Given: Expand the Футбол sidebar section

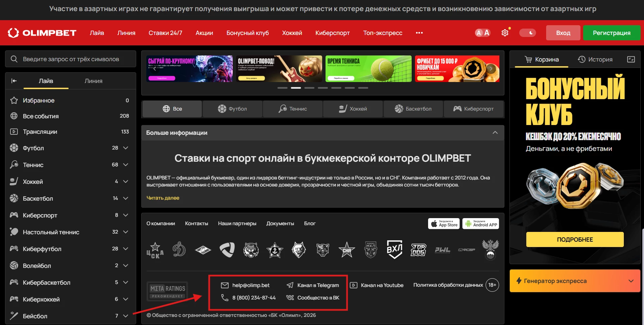Looking at the screenshot, I should tap(126, 148).
